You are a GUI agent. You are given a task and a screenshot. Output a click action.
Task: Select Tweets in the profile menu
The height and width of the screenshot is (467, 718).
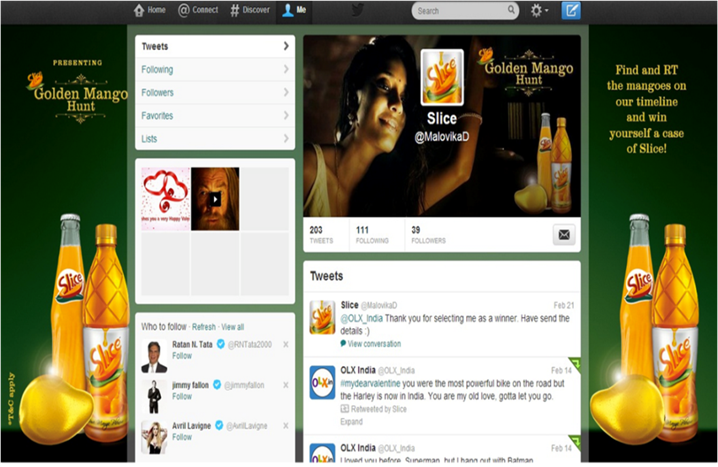215,46
